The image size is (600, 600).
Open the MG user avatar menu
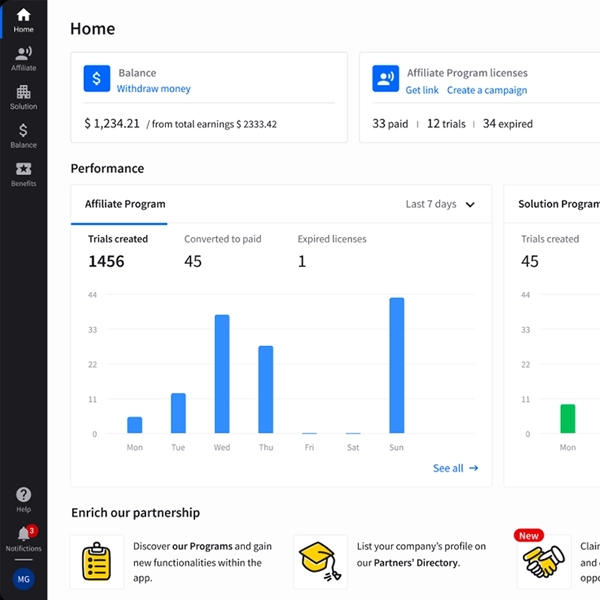click(23, 579)
